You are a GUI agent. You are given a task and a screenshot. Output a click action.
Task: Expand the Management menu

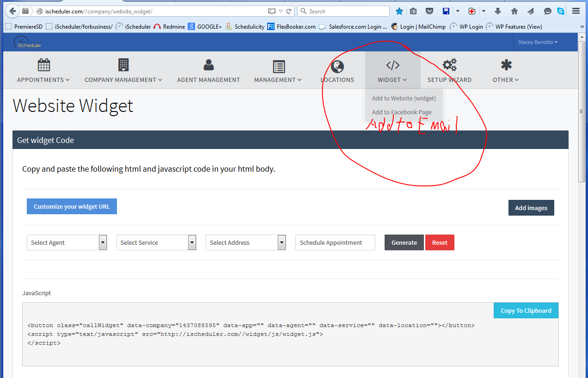278,80
